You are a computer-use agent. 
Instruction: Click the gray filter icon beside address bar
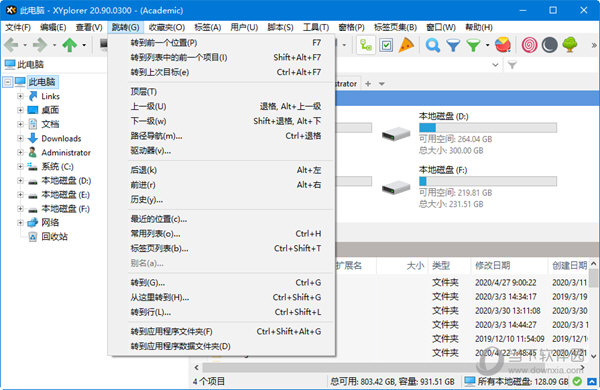tap(512, 65)
